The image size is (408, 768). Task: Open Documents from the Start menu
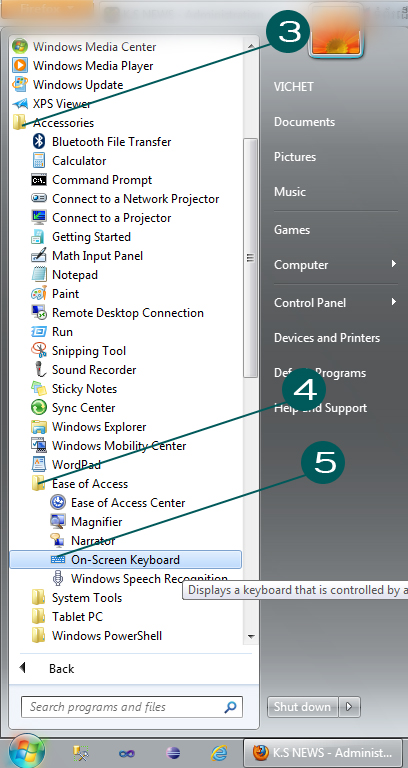304,122
